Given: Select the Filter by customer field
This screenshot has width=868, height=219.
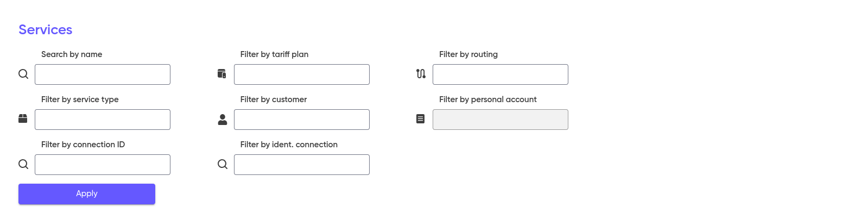Looking at the screenshot, I should click(302, 120).
